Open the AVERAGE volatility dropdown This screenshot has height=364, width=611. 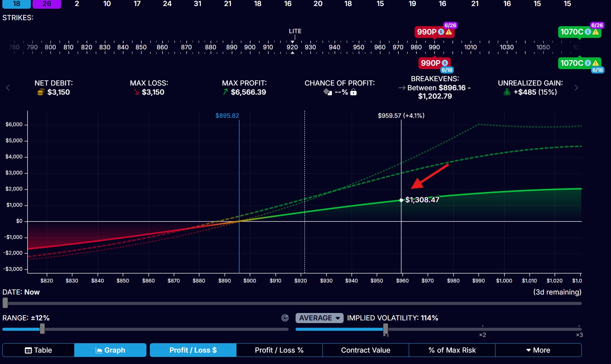pyautogui.click(x=319, y=318)
